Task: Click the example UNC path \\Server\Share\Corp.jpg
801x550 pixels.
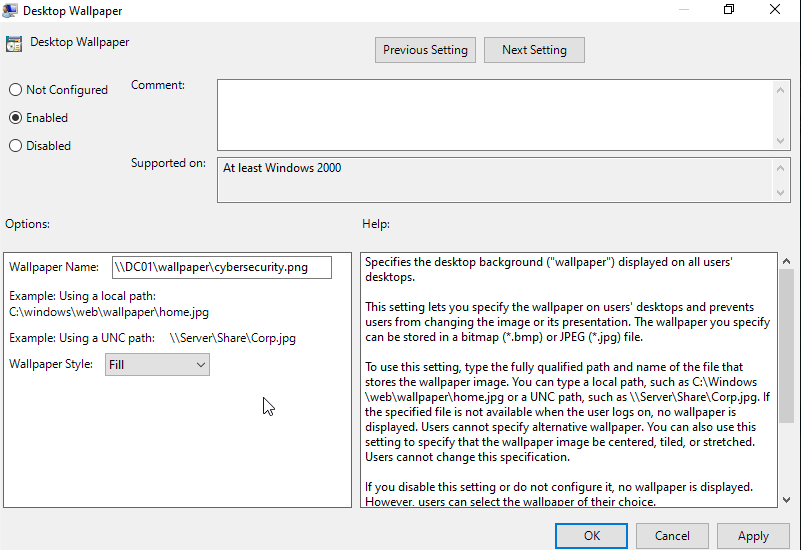Action: point(232,338)
